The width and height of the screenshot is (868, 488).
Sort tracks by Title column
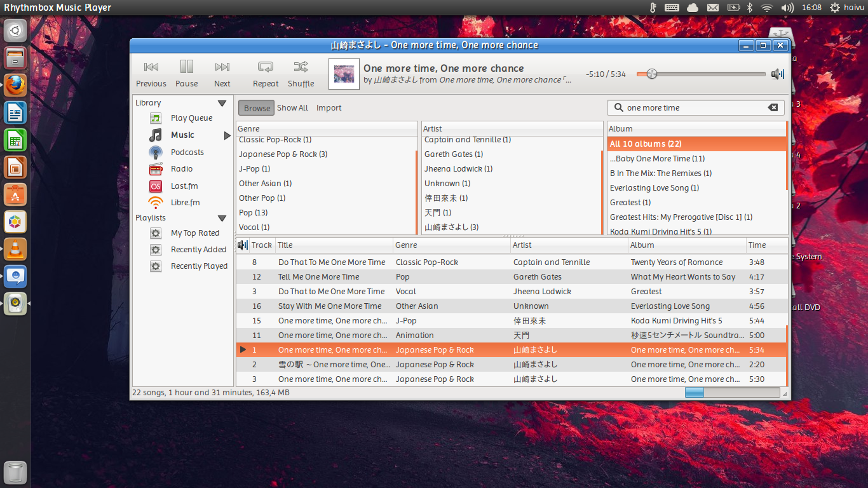(x=334, y=245)
